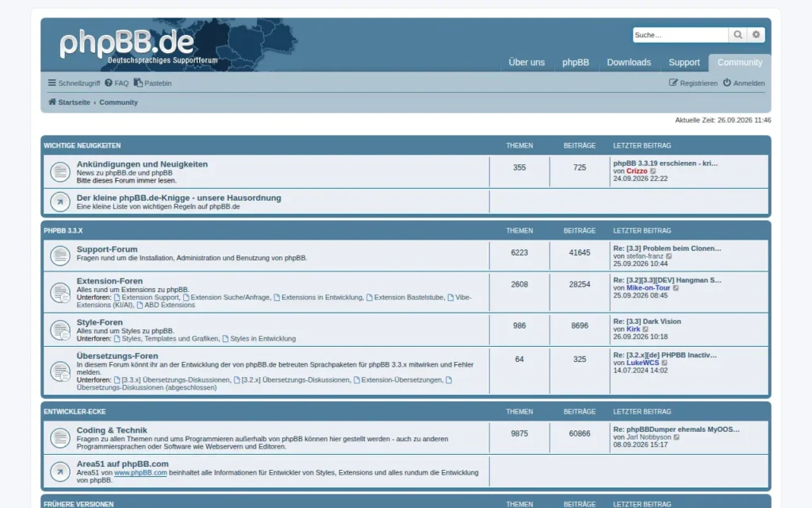Open advanced search gear icon
The height and width of the screenshot is (508, 812).
click(x=756, y=35)
